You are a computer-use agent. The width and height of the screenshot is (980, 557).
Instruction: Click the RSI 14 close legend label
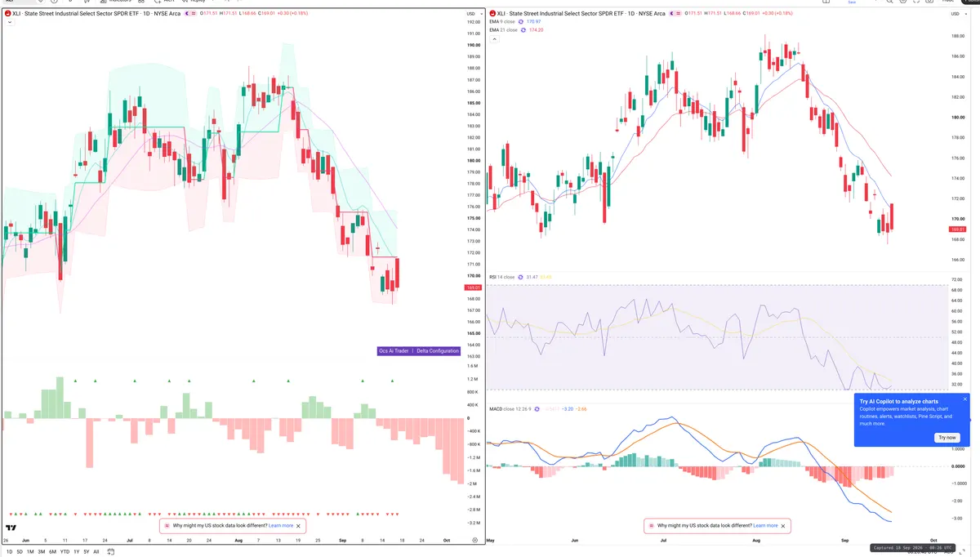pos(501,277)
